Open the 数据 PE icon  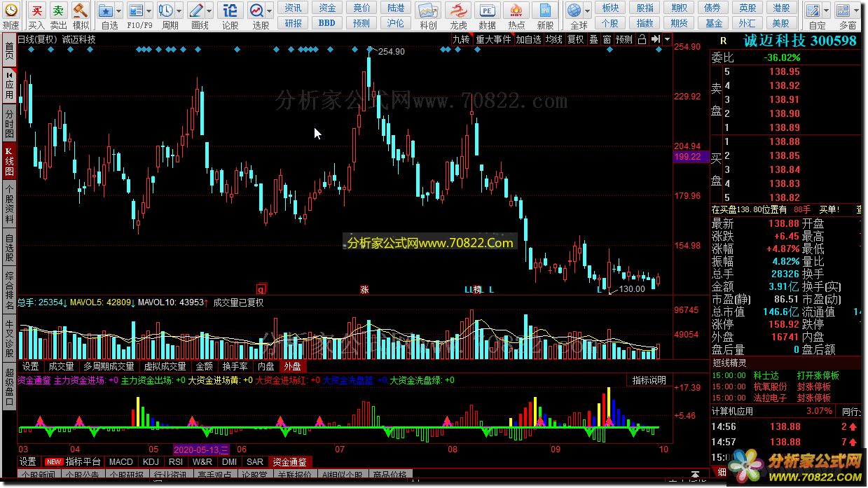(x=487, y=11)
